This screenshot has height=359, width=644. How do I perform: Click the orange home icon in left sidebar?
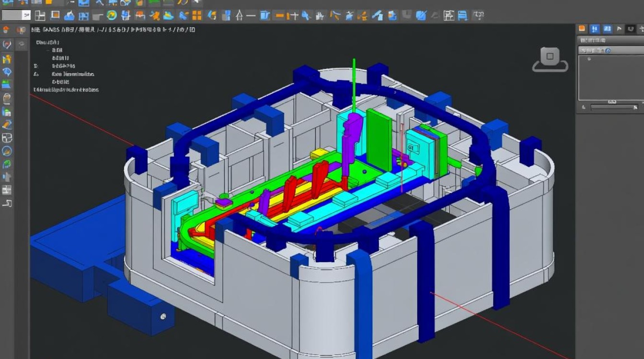point(7,30)
